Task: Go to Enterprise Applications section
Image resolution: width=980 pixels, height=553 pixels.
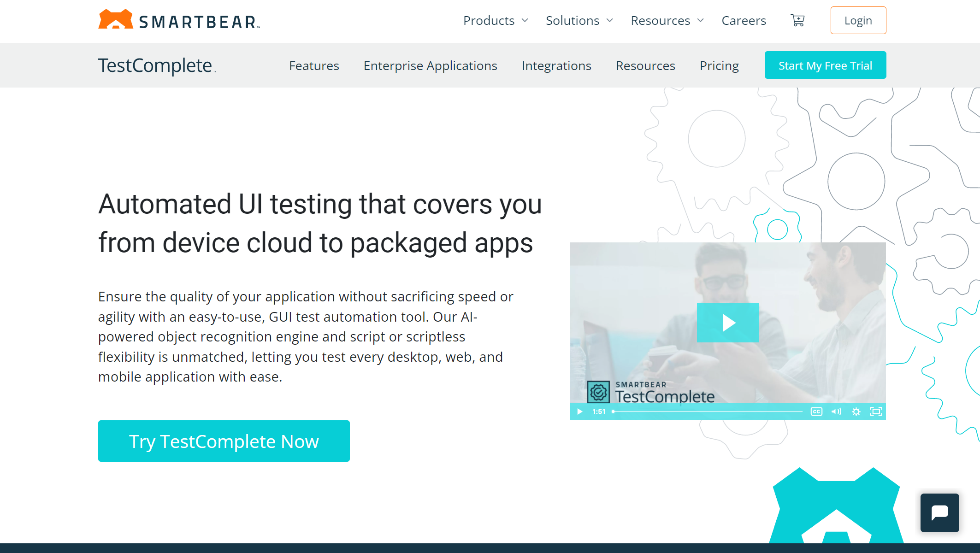Action: tap(430, 65)
